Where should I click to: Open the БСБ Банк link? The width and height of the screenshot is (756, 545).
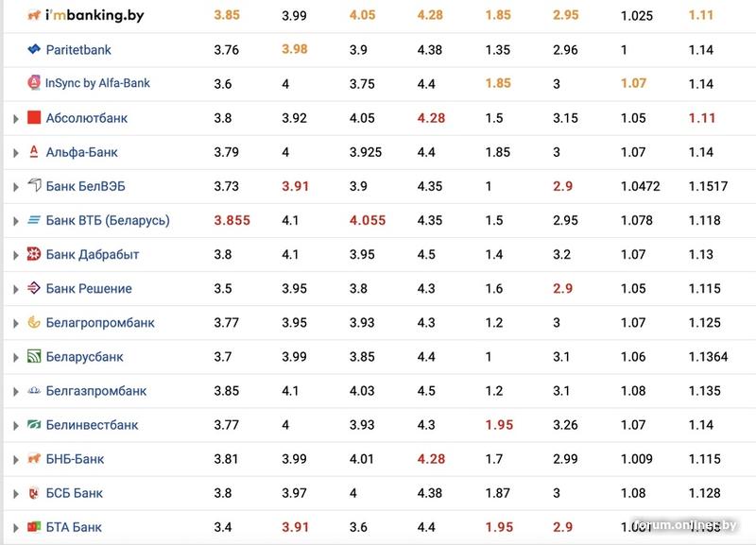click(74, 493)
